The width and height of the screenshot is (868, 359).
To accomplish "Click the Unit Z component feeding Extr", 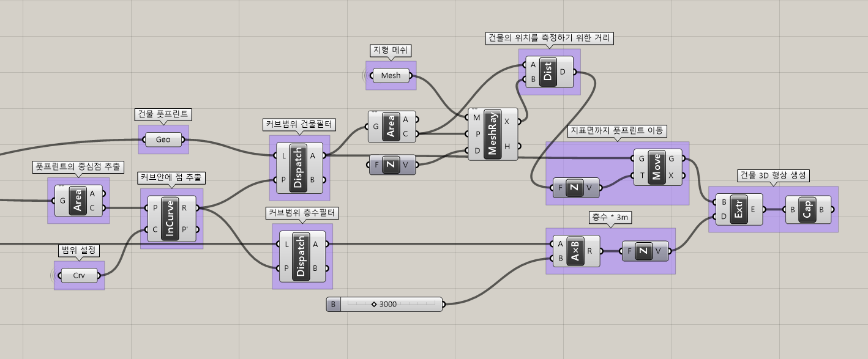I will click(x=643, y=251).
